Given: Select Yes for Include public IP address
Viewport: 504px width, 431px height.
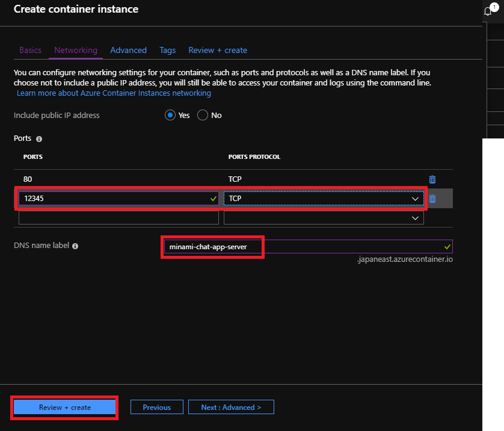Looking at the screenshot, I should [170, 116].
